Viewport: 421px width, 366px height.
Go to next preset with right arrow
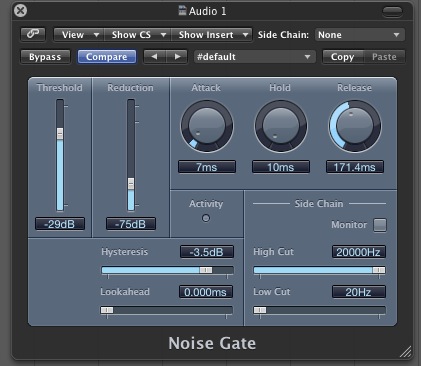click(x=178, y=57)
